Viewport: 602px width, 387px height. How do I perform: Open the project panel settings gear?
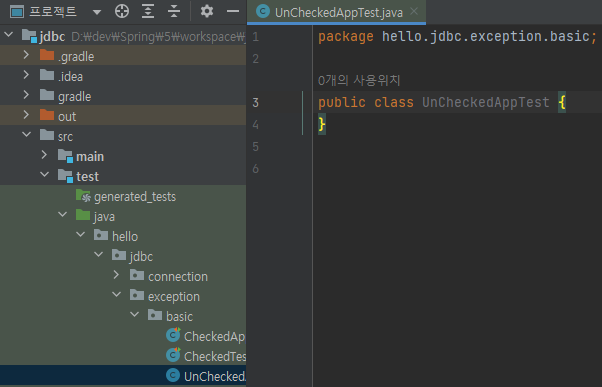click(207, 11)
